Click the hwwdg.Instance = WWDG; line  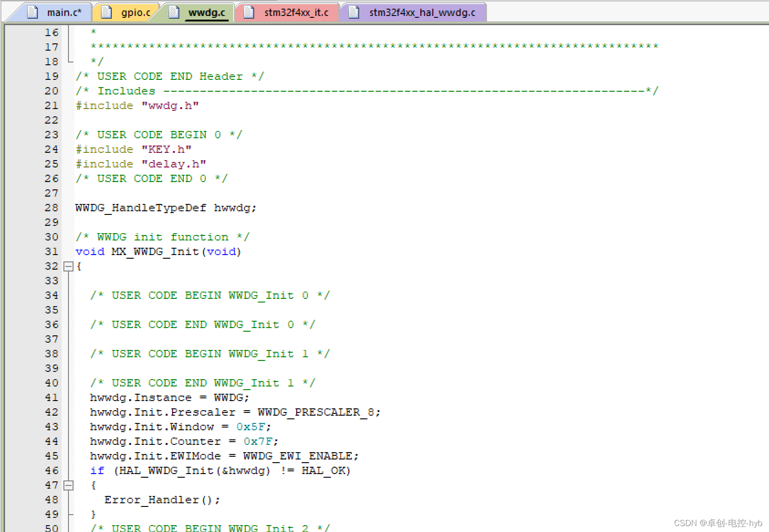[169, 398]
